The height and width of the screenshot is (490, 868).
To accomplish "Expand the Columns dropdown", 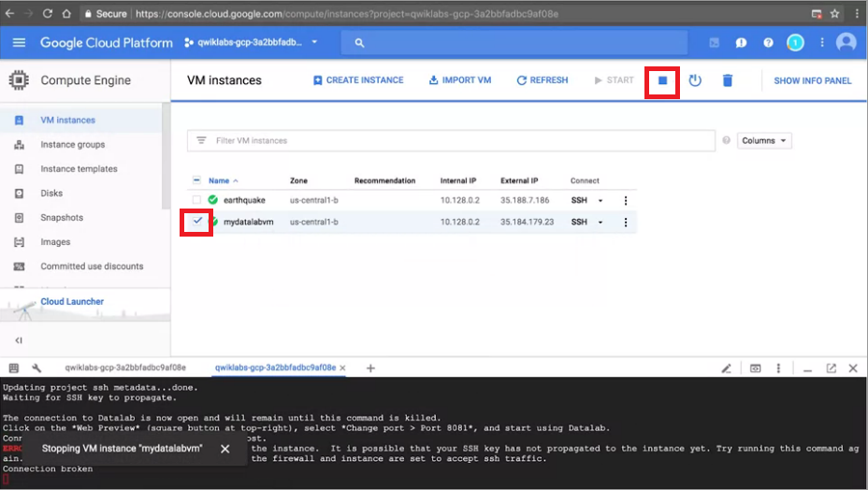I will click(x=764, y=140).
